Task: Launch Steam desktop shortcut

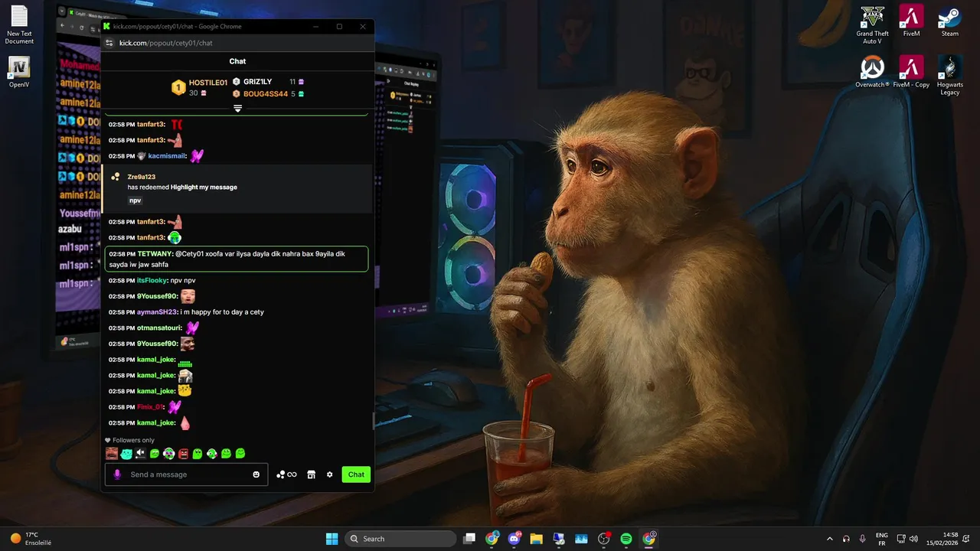Action: [950, 21]
